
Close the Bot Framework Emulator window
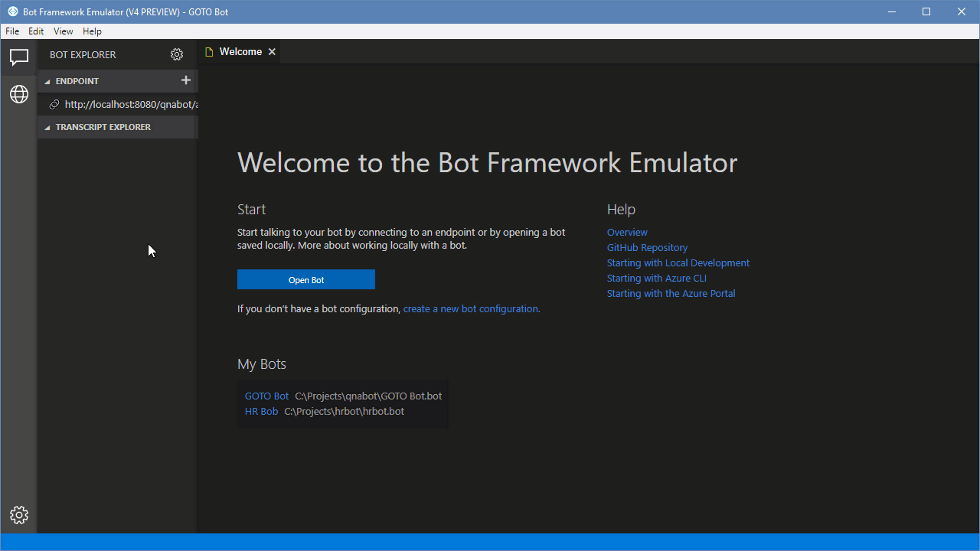coord(962,11)
